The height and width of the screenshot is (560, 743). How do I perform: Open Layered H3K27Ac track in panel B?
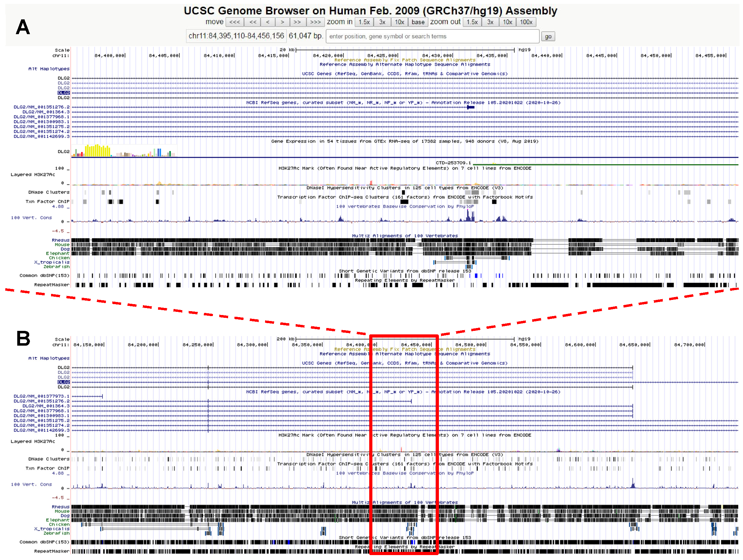pos(33,441)
